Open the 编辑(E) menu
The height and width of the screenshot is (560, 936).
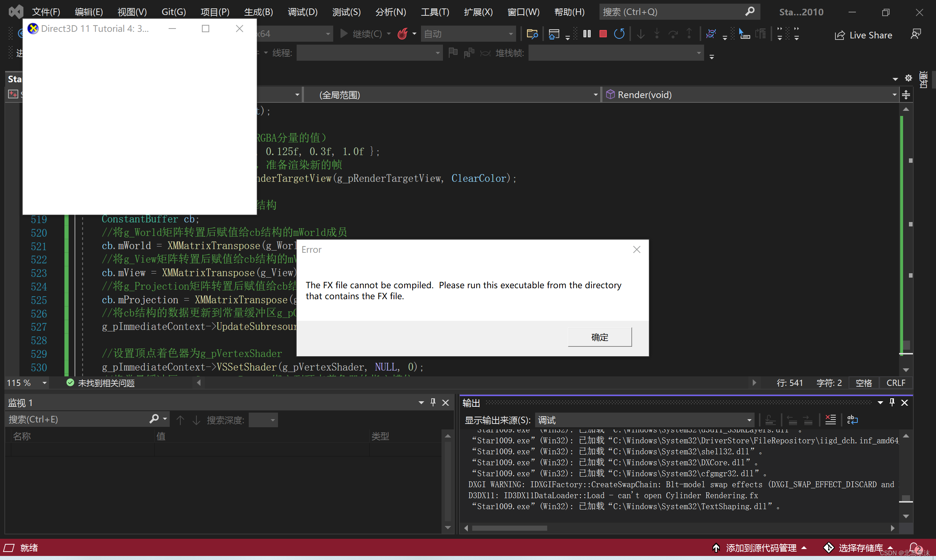(89, 12)
